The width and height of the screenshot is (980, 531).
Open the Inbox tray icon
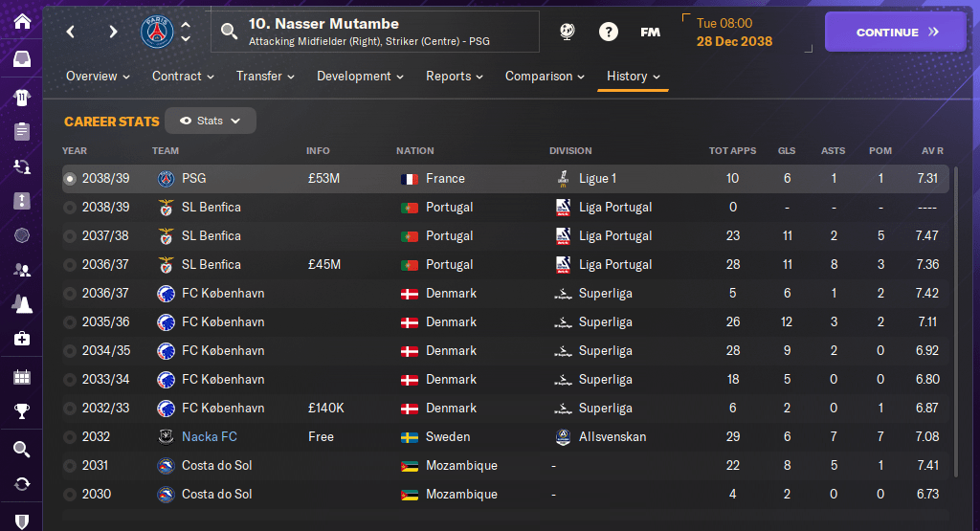[21, 59]
